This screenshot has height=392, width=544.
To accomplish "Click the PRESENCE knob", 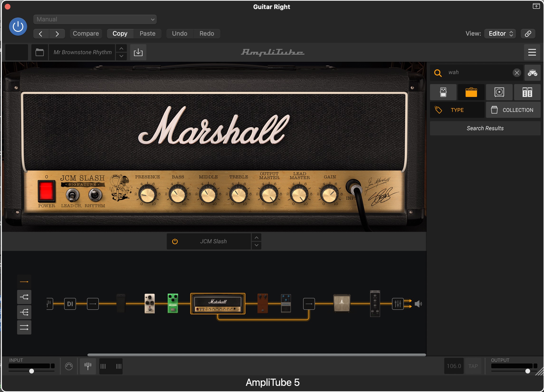I will point(148,194).
